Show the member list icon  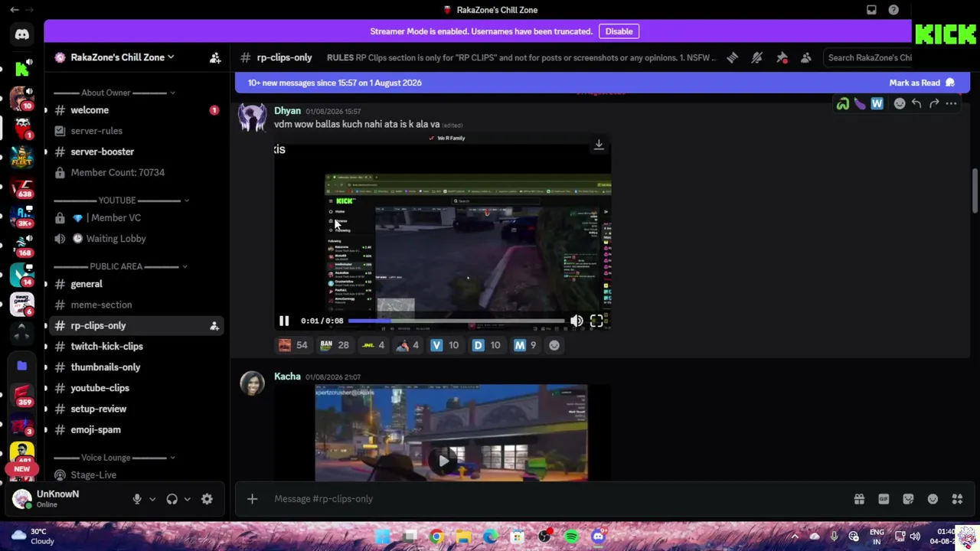coord(806,57)
